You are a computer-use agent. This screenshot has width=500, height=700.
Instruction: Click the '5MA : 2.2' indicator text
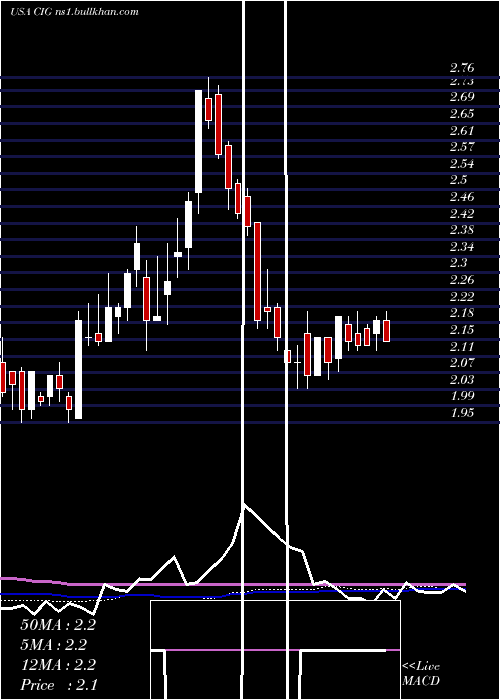[54, 645]
